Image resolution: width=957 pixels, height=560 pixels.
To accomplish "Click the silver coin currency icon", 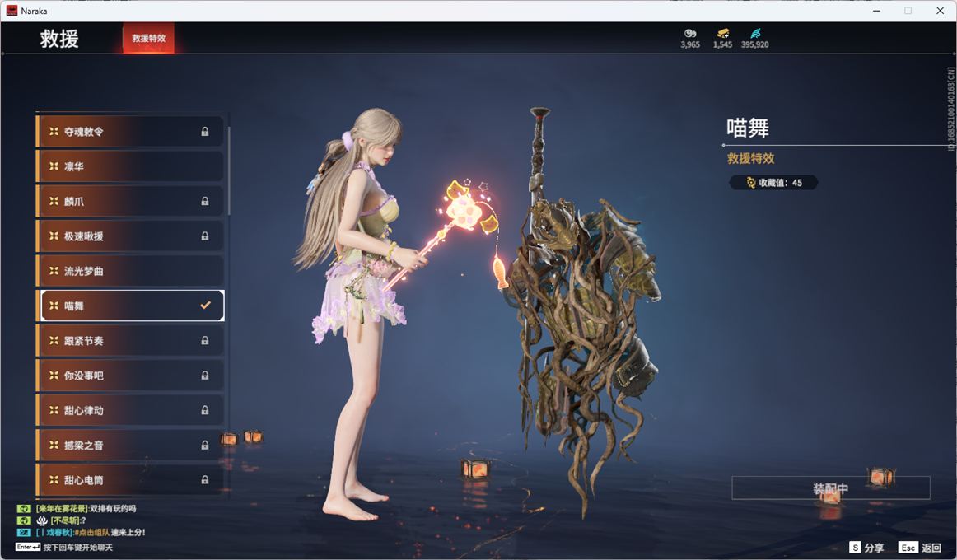I will (x=690, y=34).
